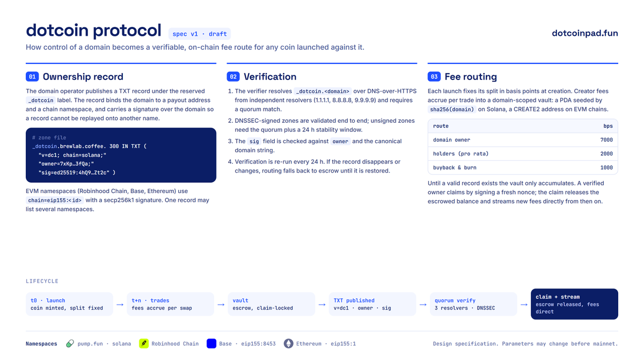
Task: Select the 03 section badge
Action: click(x=434, y=77)
